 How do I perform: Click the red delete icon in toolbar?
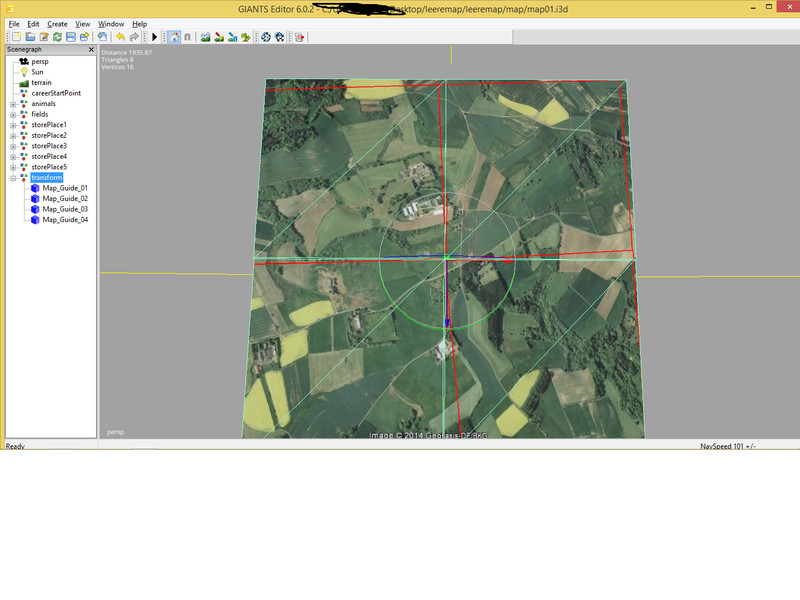[299, 37]
